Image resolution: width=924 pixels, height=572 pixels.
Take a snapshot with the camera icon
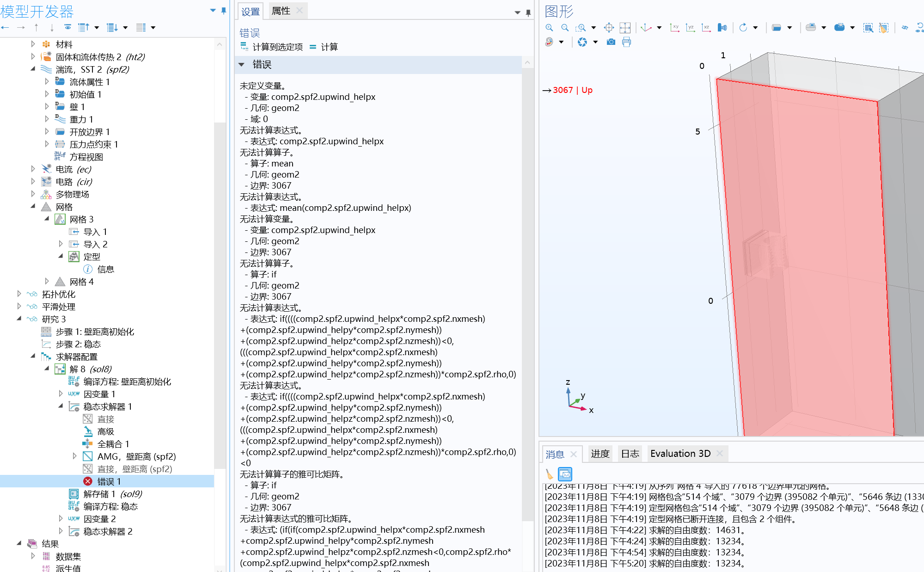point(611,42)
